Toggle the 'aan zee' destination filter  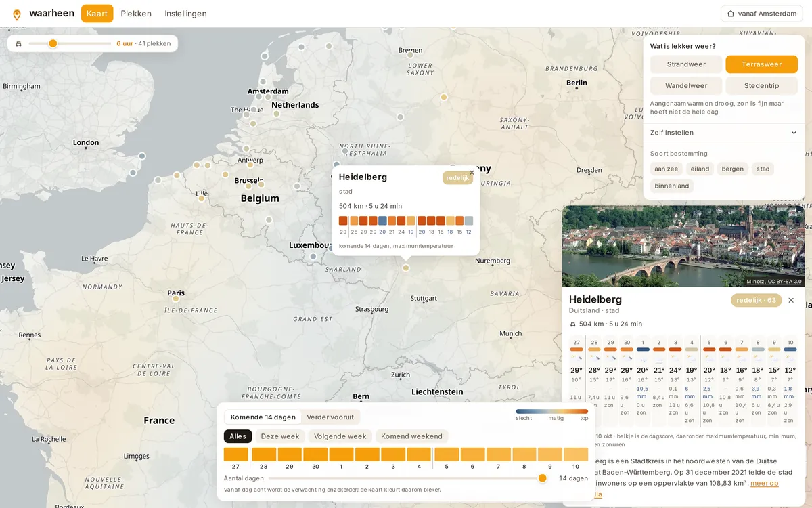click(667, 169)
